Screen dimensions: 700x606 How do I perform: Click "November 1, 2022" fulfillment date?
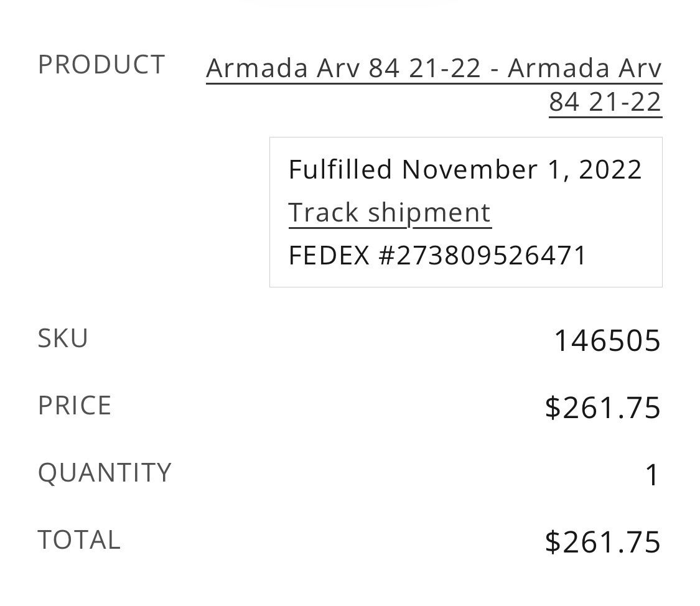[521, 170]
